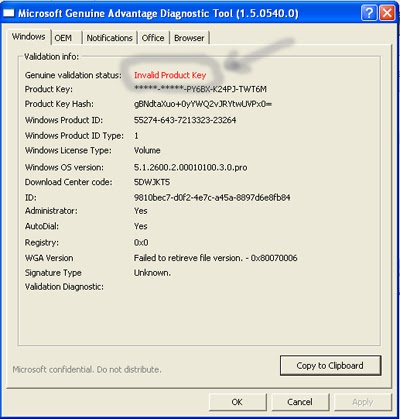Screen dimensions: 400x419
Task: Click the Windows Product ID Type value 1
Action: (x=136, y=136)
